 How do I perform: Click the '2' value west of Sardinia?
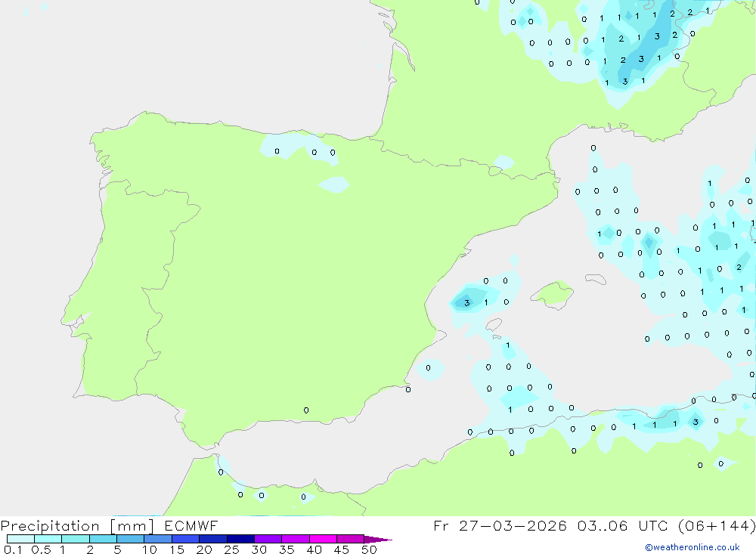click(739, 267)
